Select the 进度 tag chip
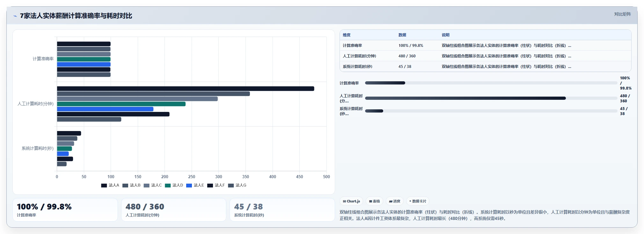644x234 pixels. pyautogui.click(x=395, y=201)
